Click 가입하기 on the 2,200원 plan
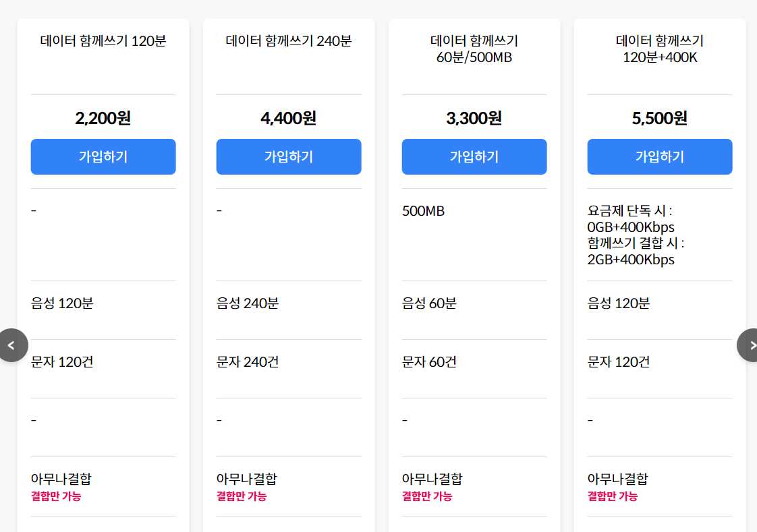 coord(103,156)
